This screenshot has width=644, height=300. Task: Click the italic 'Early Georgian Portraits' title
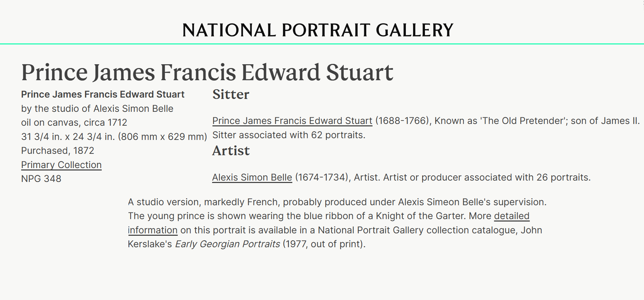(x=227, y=244)
